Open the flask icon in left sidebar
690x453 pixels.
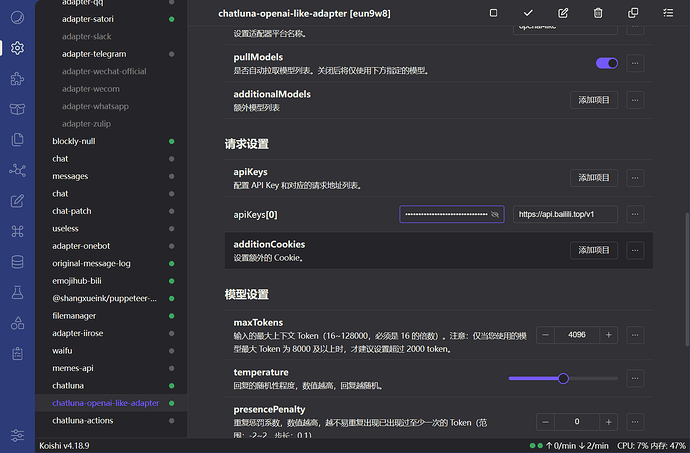click(18, 293)
